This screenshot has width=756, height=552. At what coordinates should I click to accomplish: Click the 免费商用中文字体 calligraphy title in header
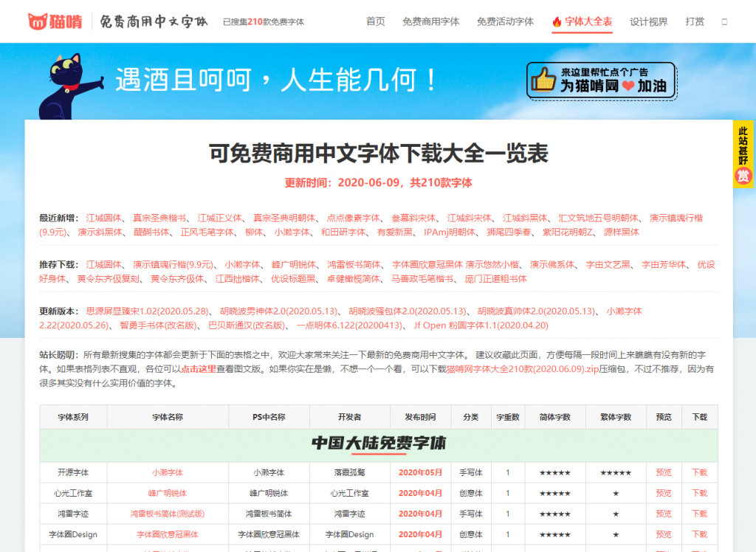pos(154,21)
